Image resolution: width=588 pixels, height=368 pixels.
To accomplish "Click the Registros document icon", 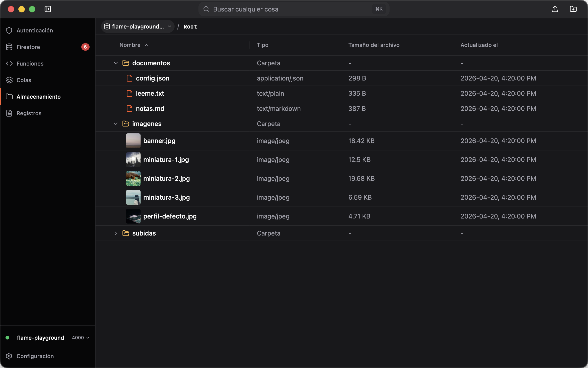I will [9, 113].
